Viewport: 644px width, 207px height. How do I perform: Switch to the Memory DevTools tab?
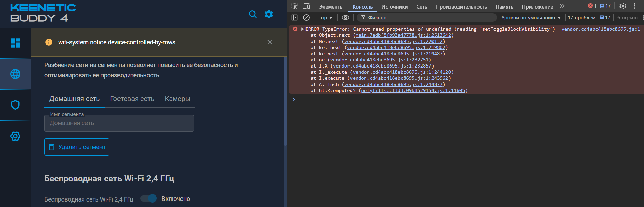click(x=504, y=6)
